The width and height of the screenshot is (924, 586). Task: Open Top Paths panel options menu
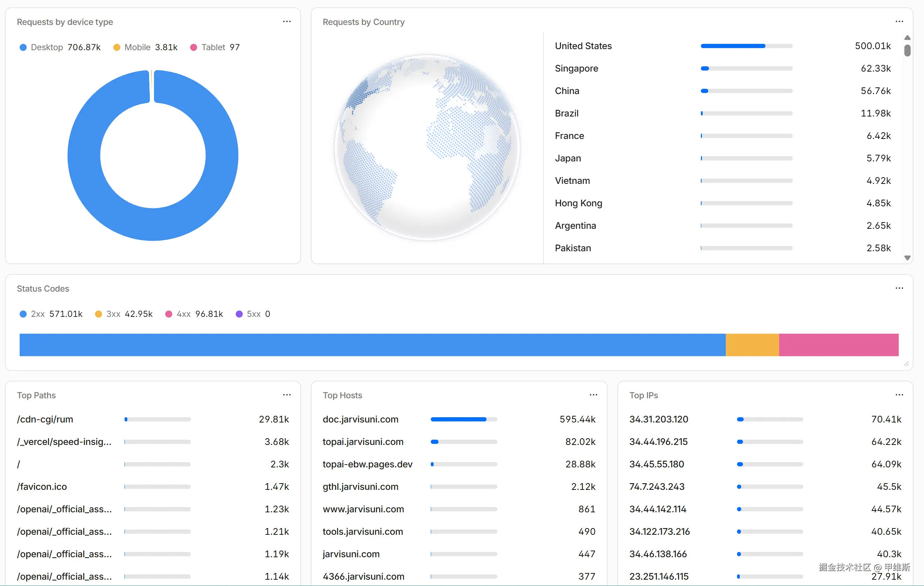pos(287,394)
